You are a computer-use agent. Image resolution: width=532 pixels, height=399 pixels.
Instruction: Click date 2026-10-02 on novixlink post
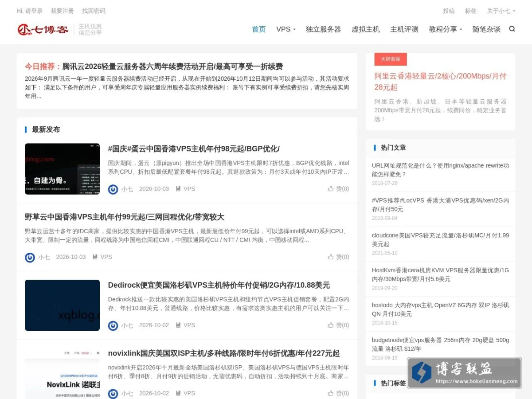(154, 393)
